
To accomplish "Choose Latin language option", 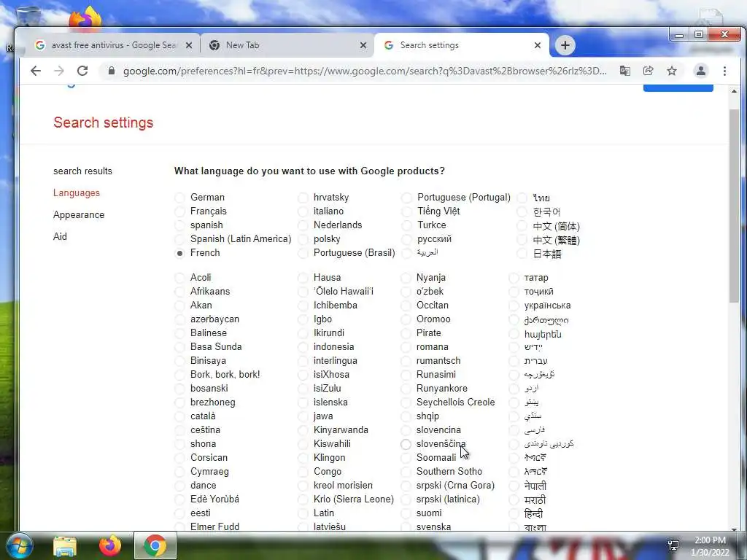I will [303, 513].
